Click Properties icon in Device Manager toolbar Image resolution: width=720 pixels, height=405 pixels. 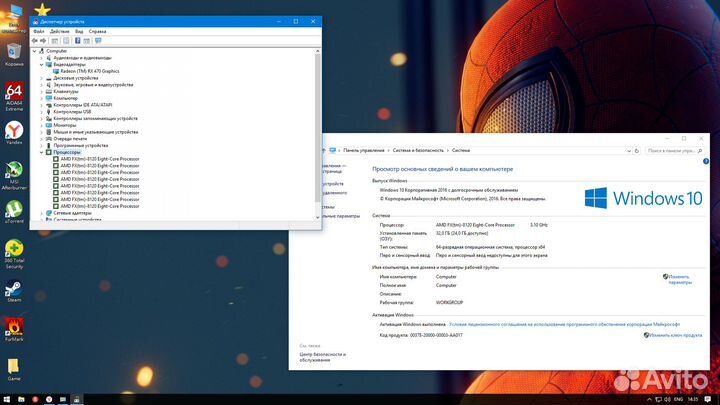[x=66, y=41]
